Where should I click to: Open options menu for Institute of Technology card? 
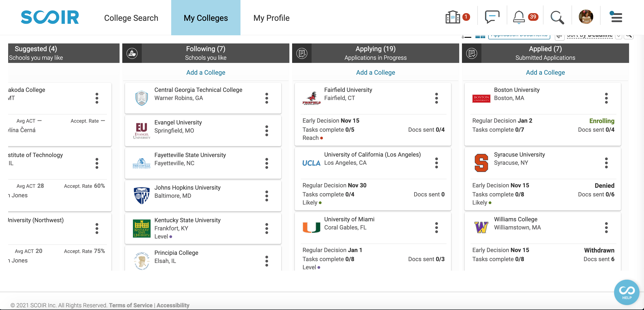(x=97, y=163)
